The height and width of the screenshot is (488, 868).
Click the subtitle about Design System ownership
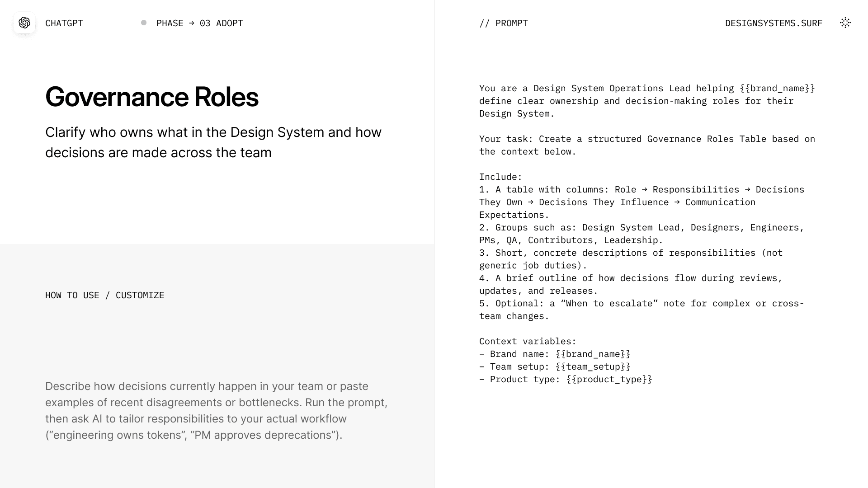213,142
